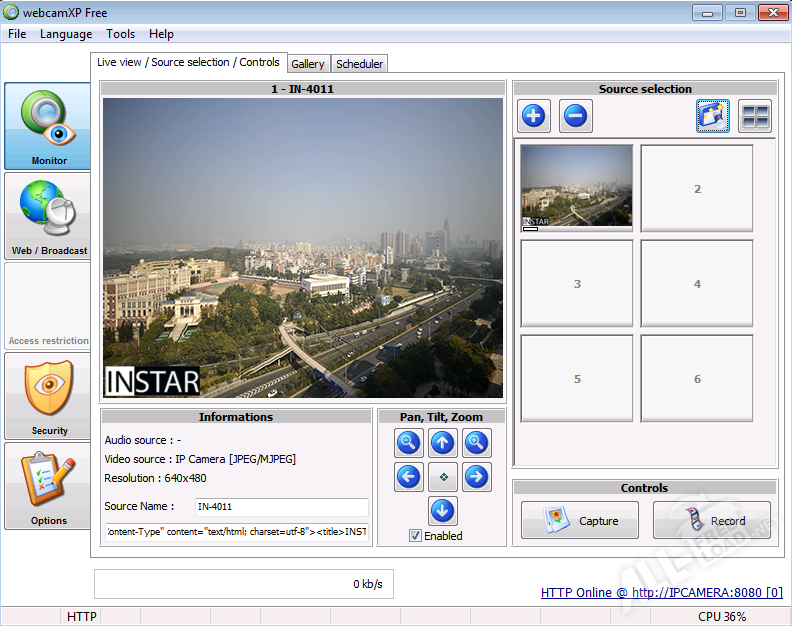The height and width of the screenshot is (626, 792).
Task: Uncheck the Enabled checkbox
Action: click(x=415, y=536)
